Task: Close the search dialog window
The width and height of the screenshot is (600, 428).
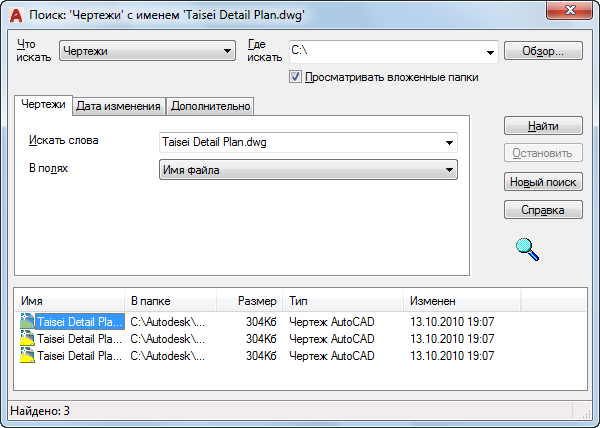Action: click(x=569, y=10)
